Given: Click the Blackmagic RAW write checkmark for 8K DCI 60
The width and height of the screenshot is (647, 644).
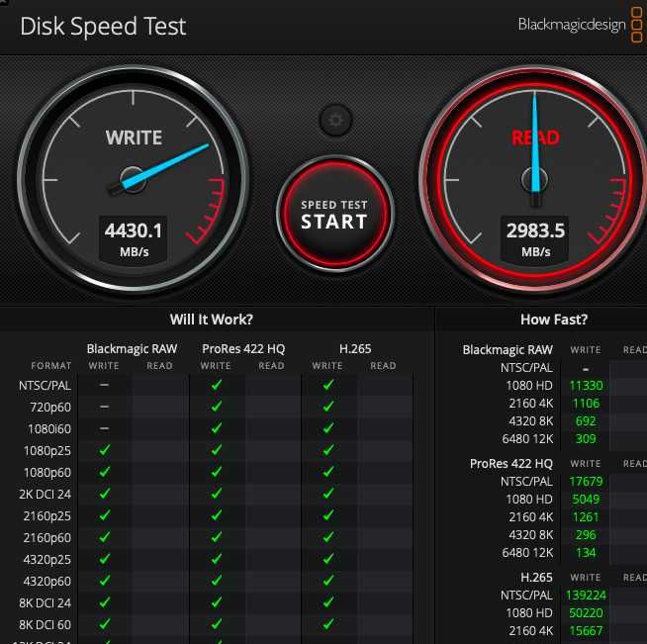Looking at the screenshot, I should 105,624.
